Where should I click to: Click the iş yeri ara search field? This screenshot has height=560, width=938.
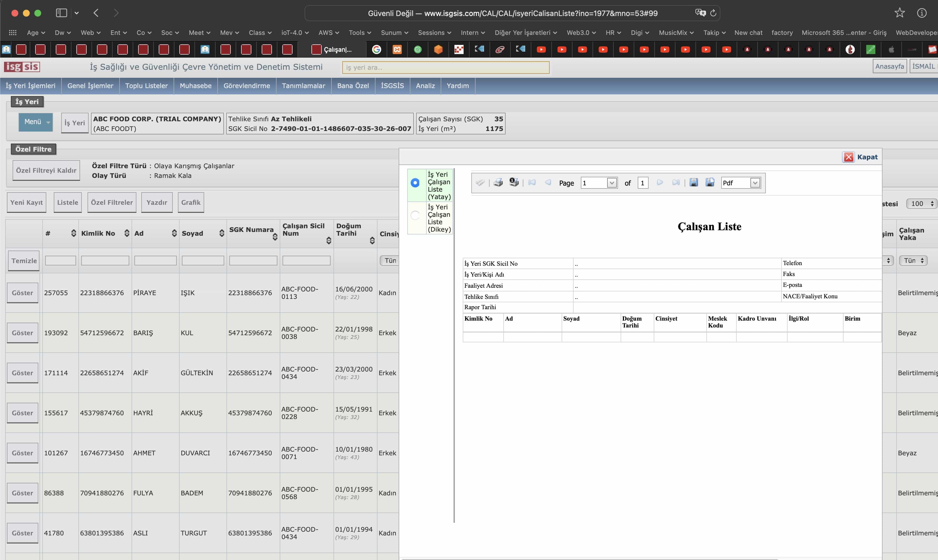pos(445,67)
